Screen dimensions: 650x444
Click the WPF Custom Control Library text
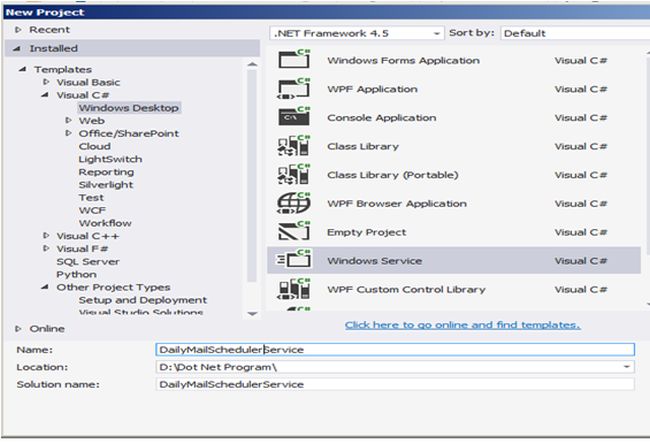(406, 289)
